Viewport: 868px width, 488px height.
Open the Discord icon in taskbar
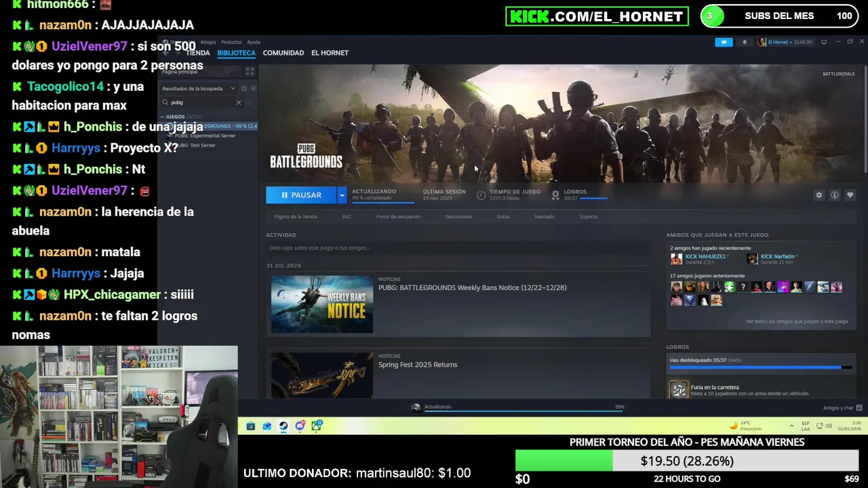[x=300, y=426]
